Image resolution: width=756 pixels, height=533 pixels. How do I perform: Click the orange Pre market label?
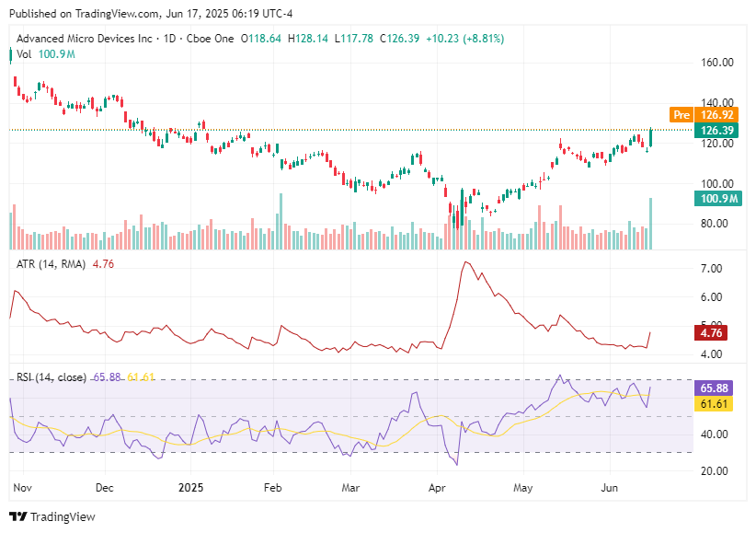point(682,115)
